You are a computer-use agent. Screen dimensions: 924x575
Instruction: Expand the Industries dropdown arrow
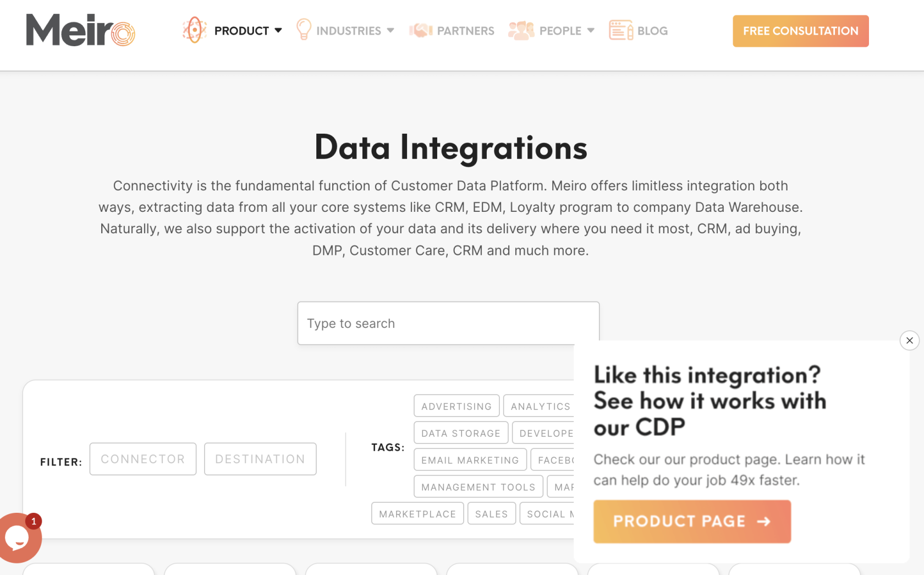(x=391, y=30)
